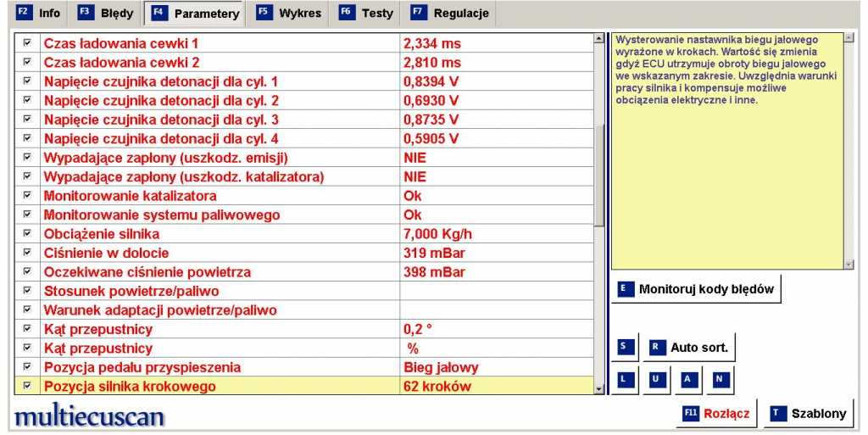This screenshot has height=435, width=868.
Task: Click the L shortcut icon button
Action: pos(626,379)
